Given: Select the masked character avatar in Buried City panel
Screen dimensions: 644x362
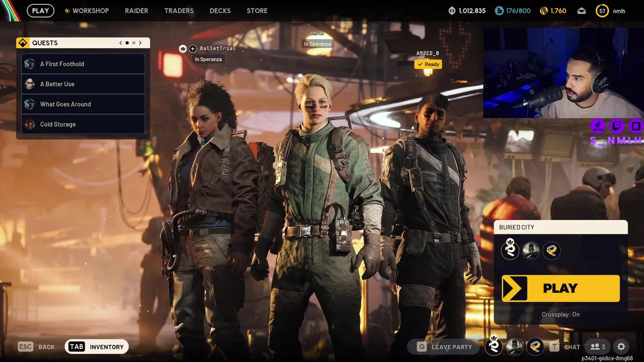Looking at the screenshot, I should point(531,250).
